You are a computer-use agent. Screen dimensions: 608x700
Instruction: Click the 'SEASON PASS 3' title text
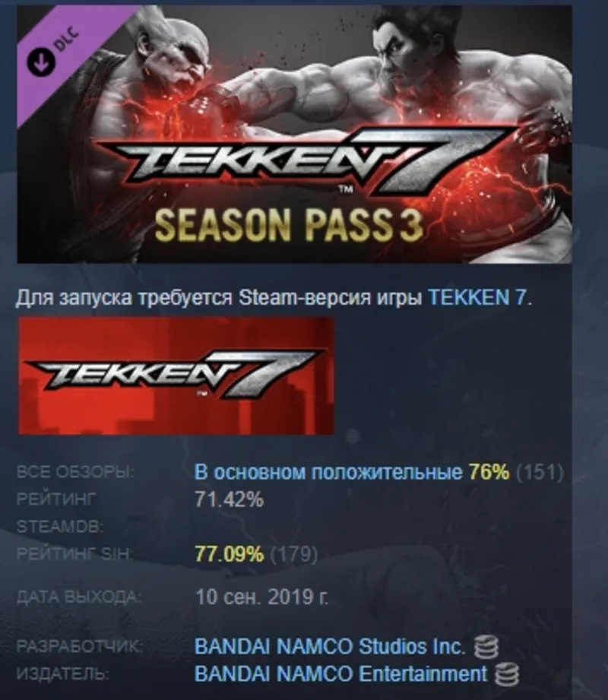coord(289,226)
